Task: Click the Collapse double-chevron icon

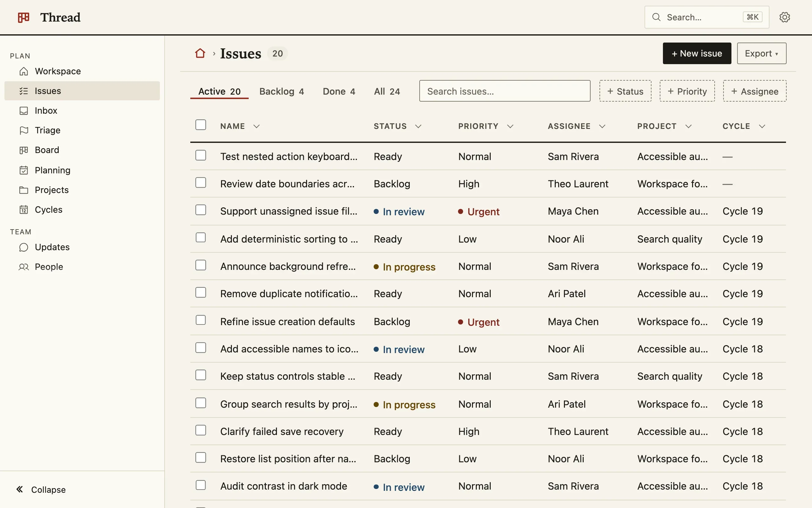Action: [20, 489]
